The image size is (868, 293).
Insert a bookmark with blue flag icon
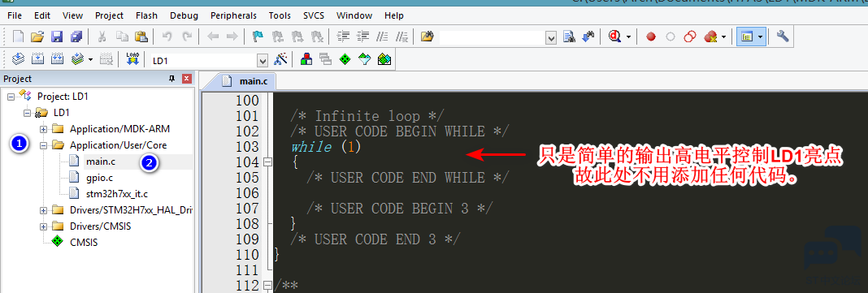(x=258, y=37)
